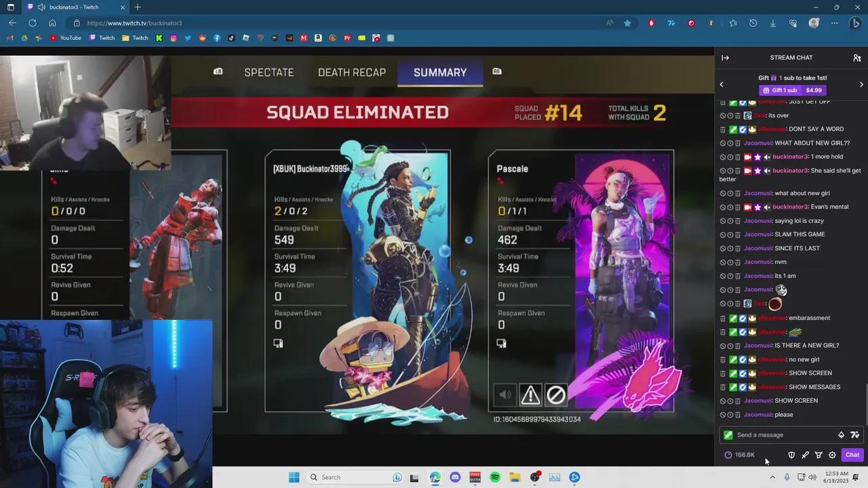Toggle the system volume icon

click(812, 477)
